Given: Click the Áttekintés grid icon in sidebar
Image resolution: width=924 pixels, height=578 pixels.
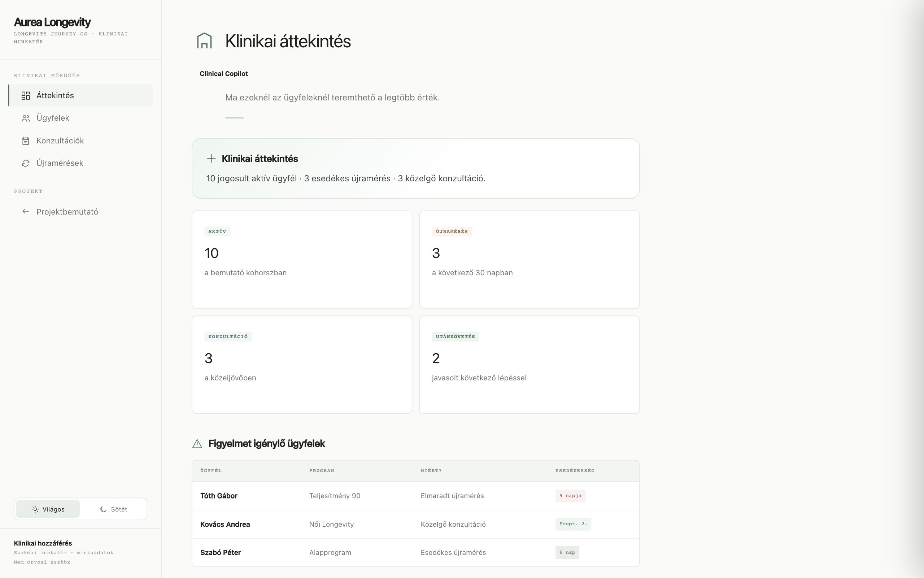Looking at the screenshot, I should 26,96.
